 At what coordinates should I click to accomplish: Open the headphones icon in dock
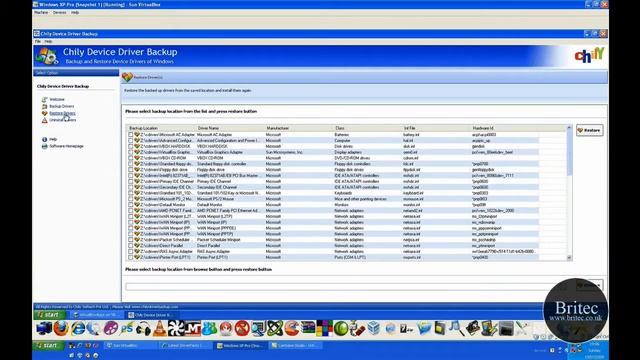click(143, 328)
